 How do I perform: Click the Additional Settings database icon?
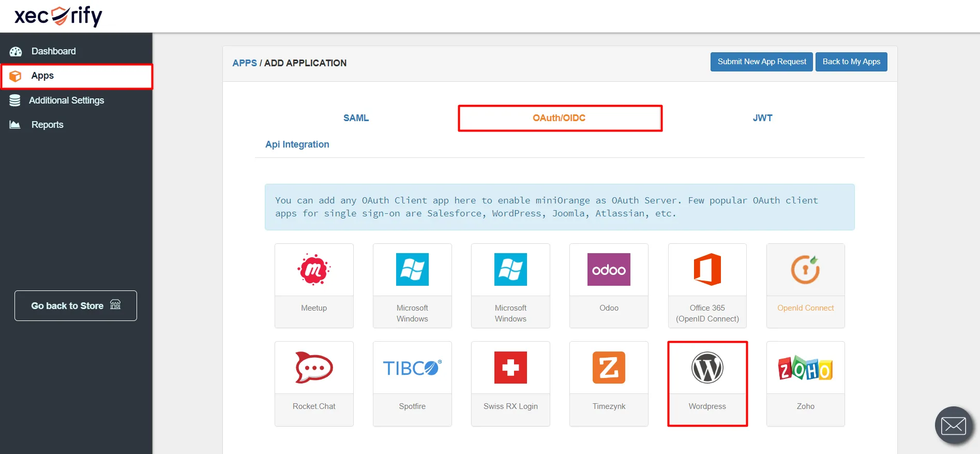pos(15,100)
